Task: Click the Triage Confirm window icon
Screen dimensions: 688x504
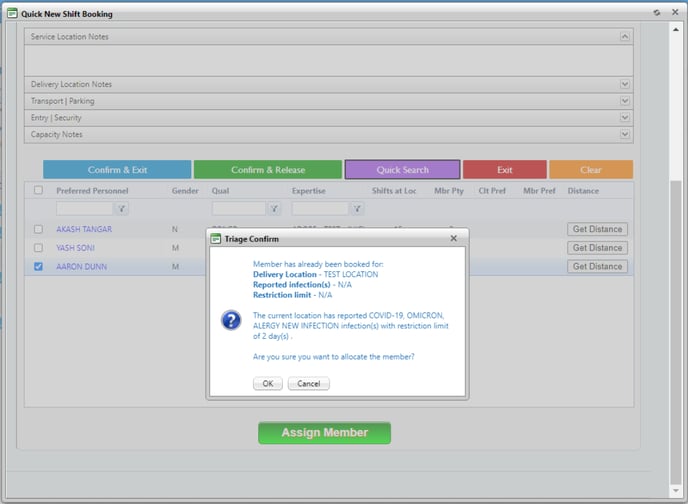Action: tap(215, 239)
